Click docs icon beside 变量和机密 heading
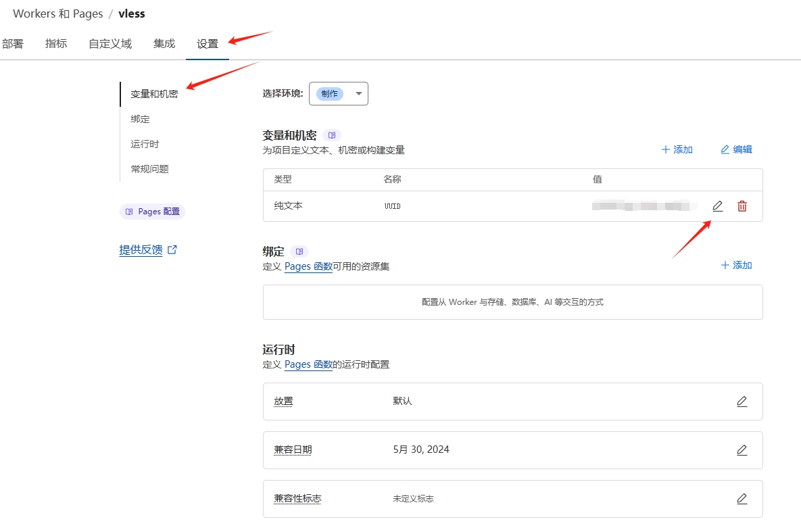Viewport: 801px width, 532px height. click(332, 135)
